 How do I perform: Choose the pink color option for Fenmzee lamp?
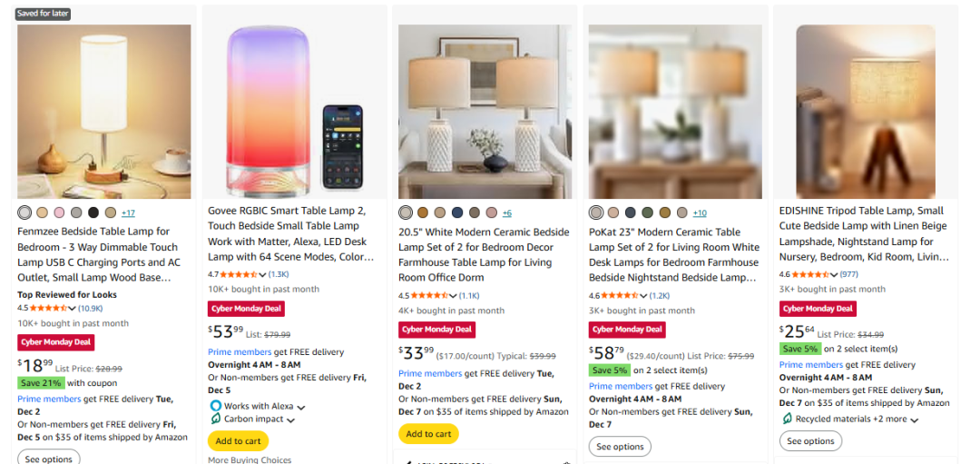pos(59,212)
